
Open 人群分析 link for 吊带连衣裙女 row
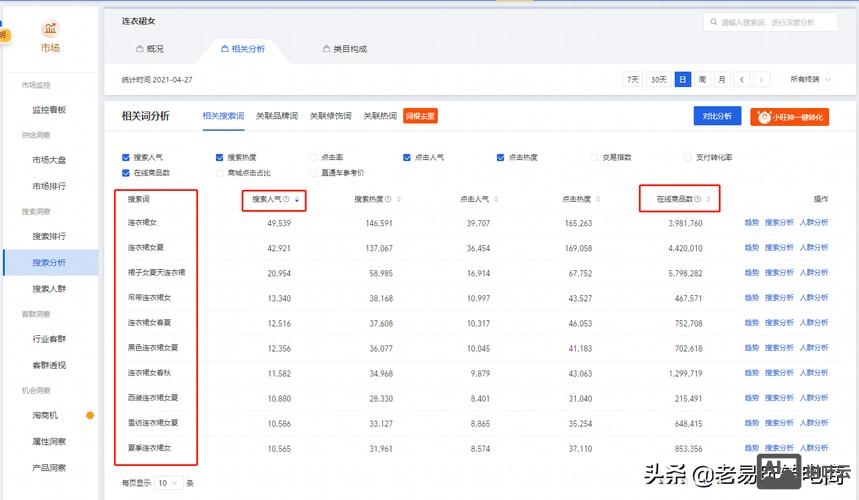814,297
